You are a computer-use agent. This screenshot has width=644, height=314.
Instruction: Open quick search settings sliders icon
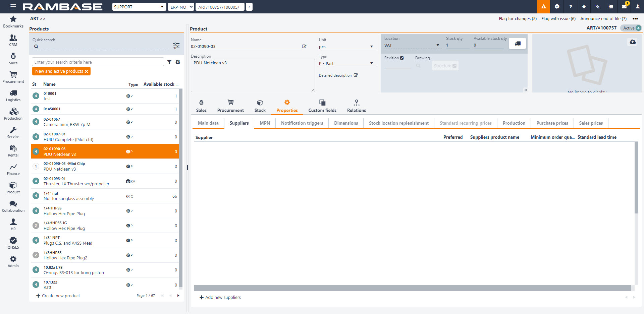[176, 46]
